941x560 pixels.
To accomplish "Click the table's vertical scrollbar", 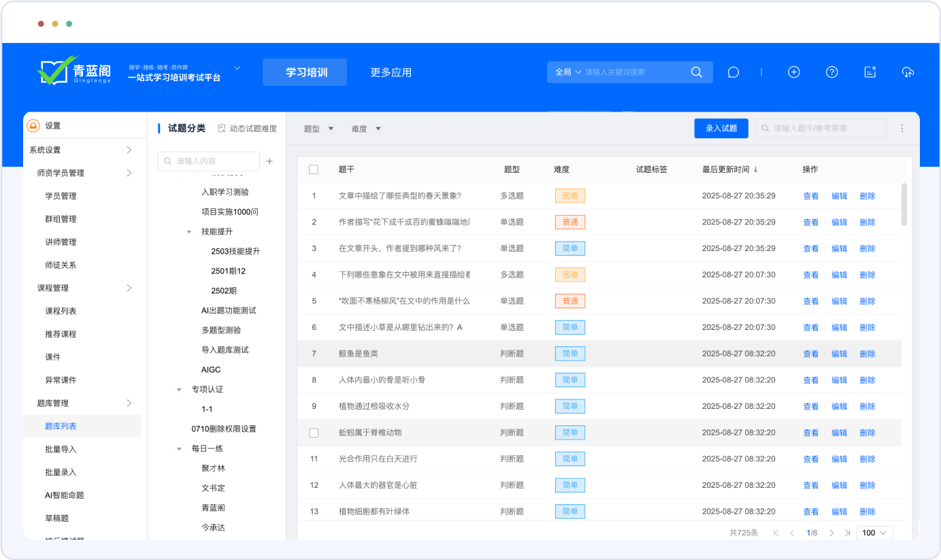I will [x=904, y=204].
